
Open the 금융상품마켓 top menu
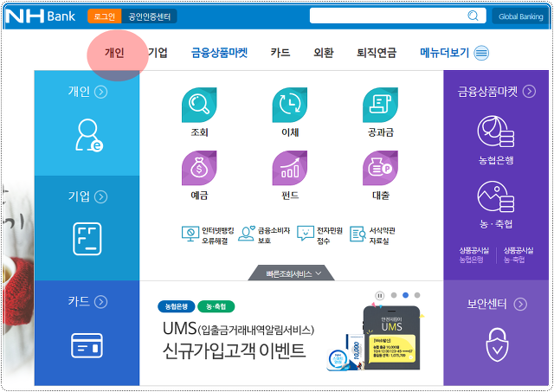(219, 53)
